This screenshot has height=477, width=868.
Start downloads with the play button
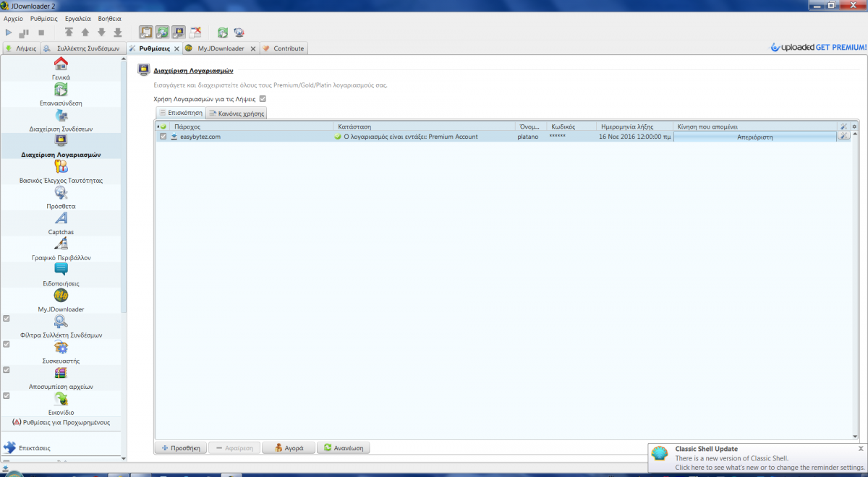point(9,33)
